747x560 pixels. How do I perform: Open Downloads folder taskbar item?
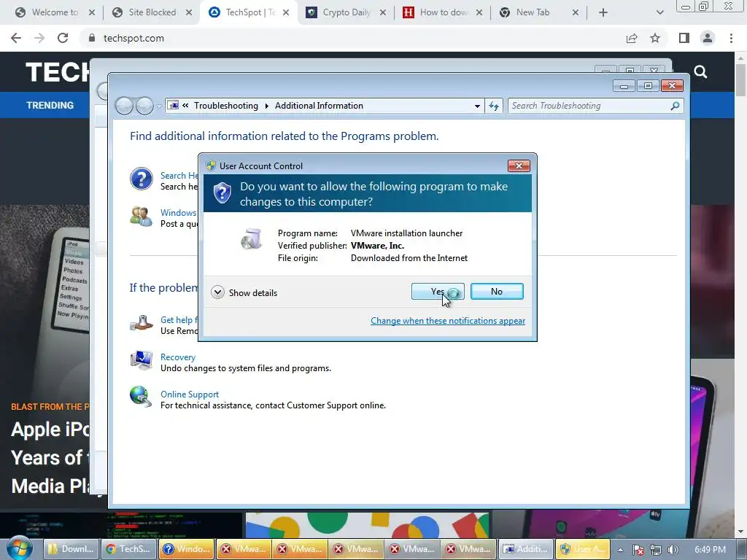pyautogui.click(x=71, y=549)
